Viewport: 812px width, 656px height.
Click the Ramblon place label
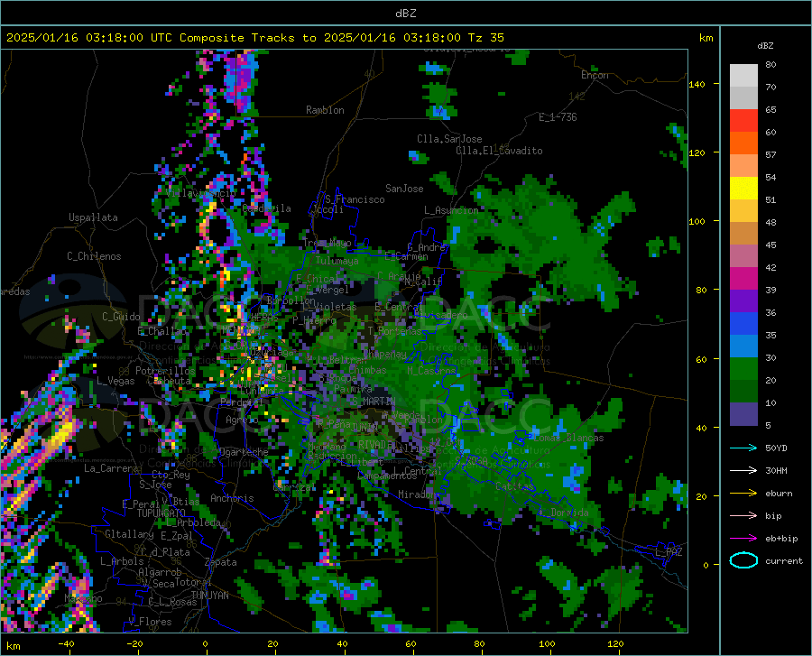[x=325, y=110]
